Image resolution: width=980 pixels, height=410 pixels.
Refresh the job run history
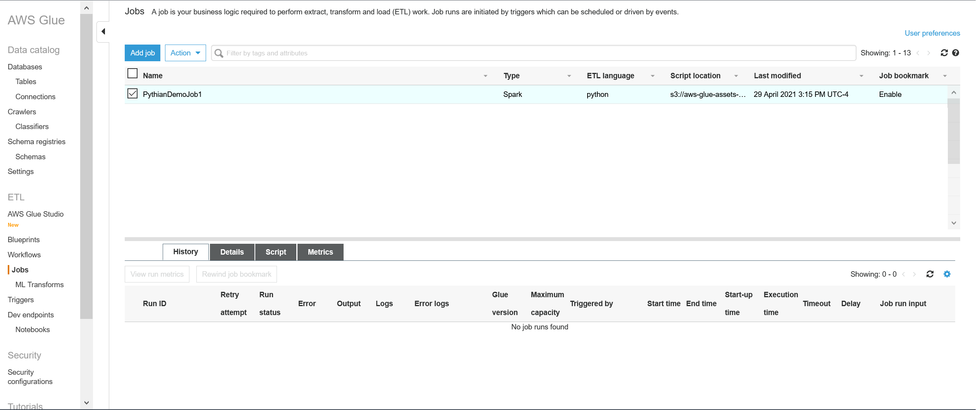pyautogui.click(x=930, y=274)
